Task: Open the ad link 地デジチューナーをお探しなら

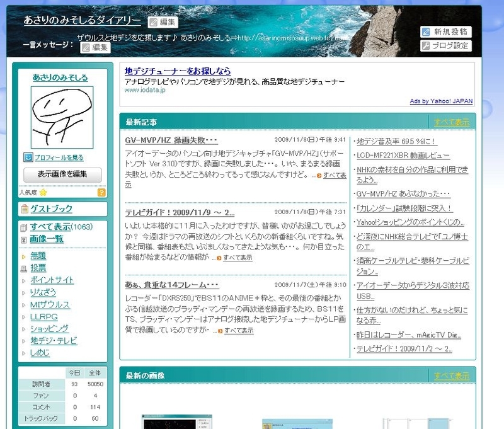Action: click(176, 72)
